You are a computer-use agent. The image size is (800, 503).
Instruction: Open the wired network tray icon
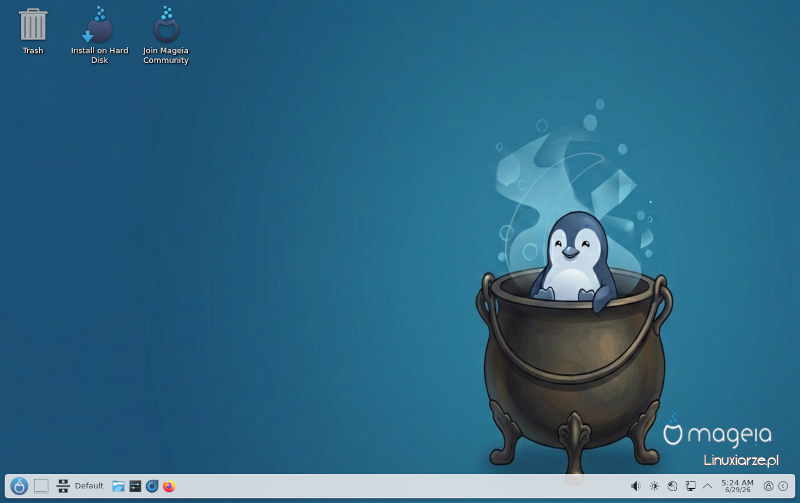690,486
